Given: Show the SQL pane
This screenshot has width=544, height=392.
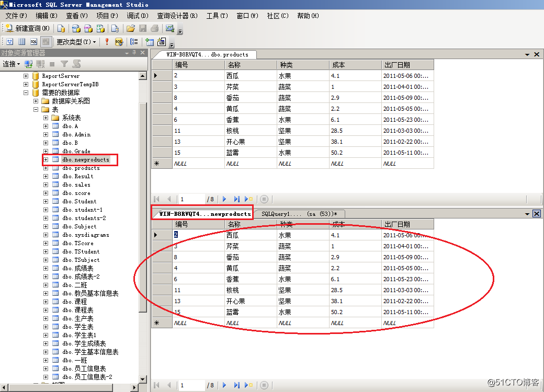Looking at the screenshot, I should coord(33,42).
